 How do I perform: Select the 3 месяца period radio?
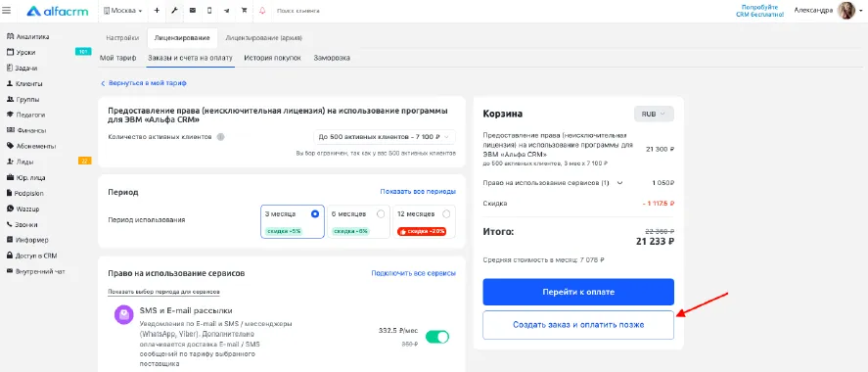(315, 213)
